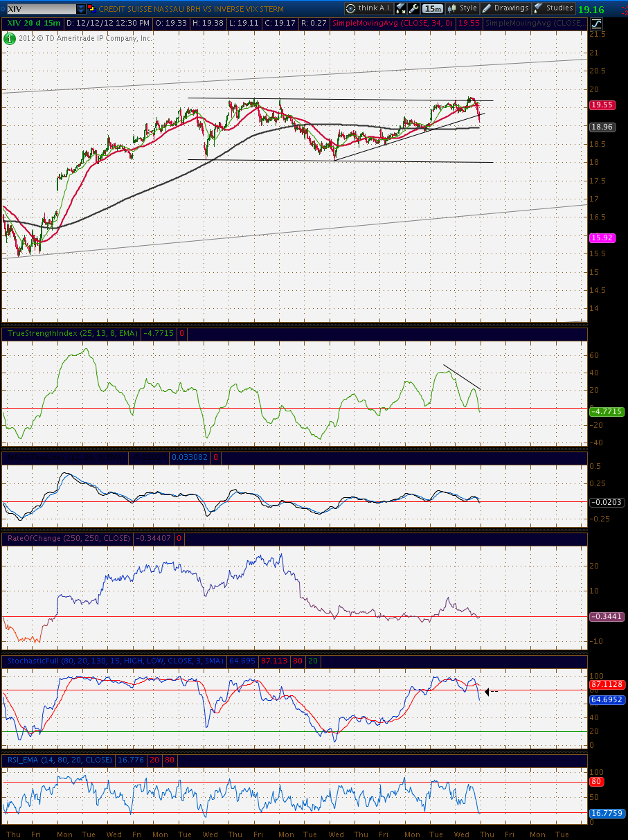Click the chart mode icon above price axis

(596, 23)
